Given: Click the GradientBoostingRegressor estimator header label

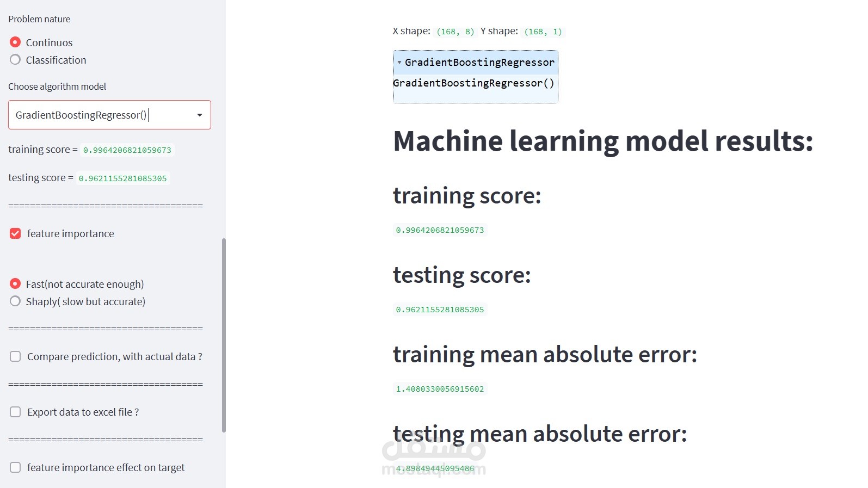Looking at the screenshot, I should point(479,63).
